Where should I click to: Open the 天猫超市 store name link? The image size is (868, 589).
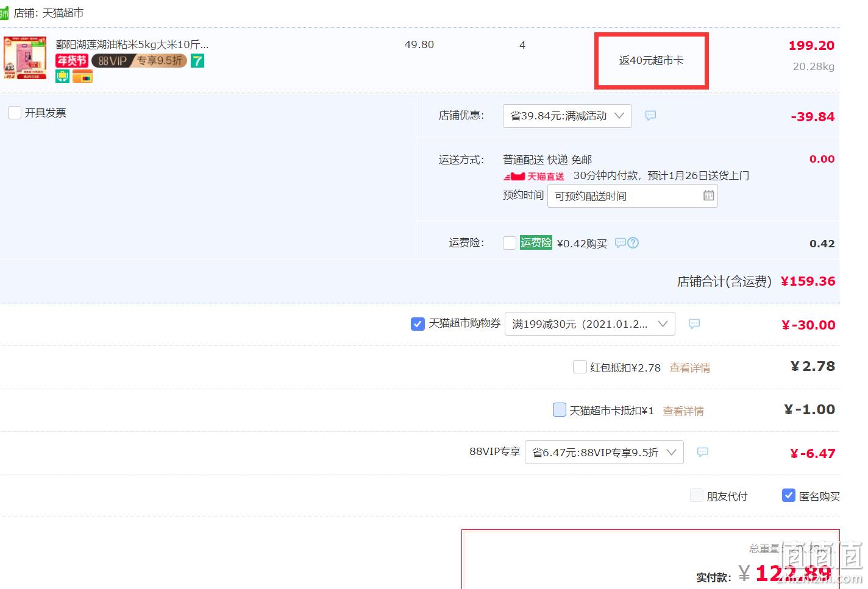click(63, 13)
